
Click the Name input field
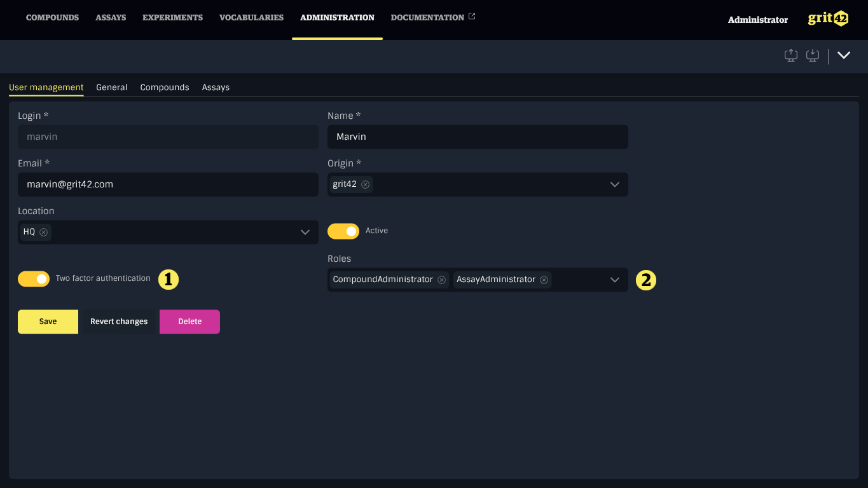coord(478,137)
